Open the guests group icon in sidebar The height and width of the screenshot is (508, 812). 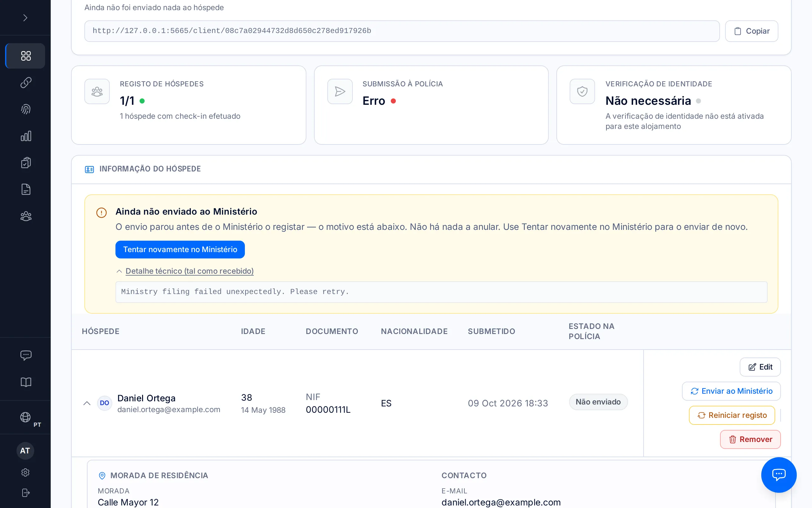click(26, 216)
